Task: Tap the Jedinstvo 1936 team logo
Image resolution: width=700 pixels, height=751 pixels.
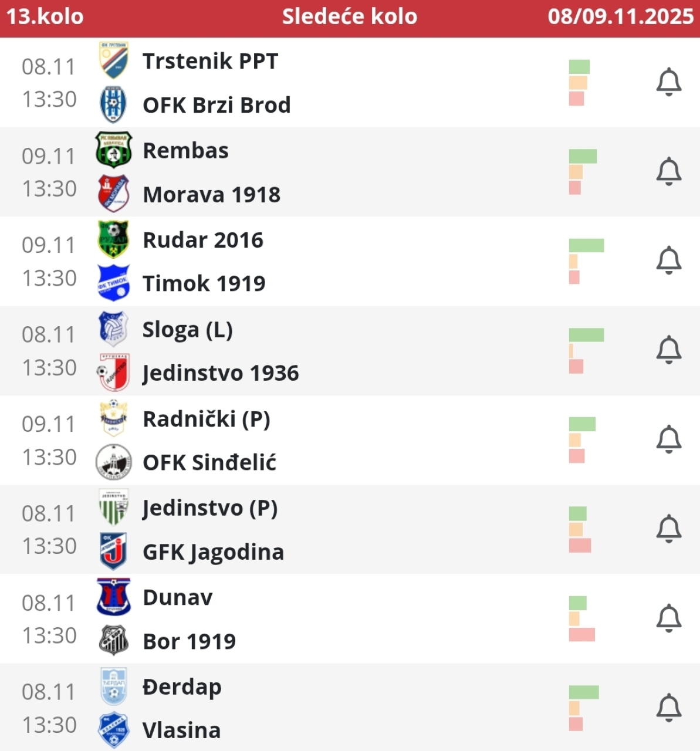Action: (x=113, y=373)
